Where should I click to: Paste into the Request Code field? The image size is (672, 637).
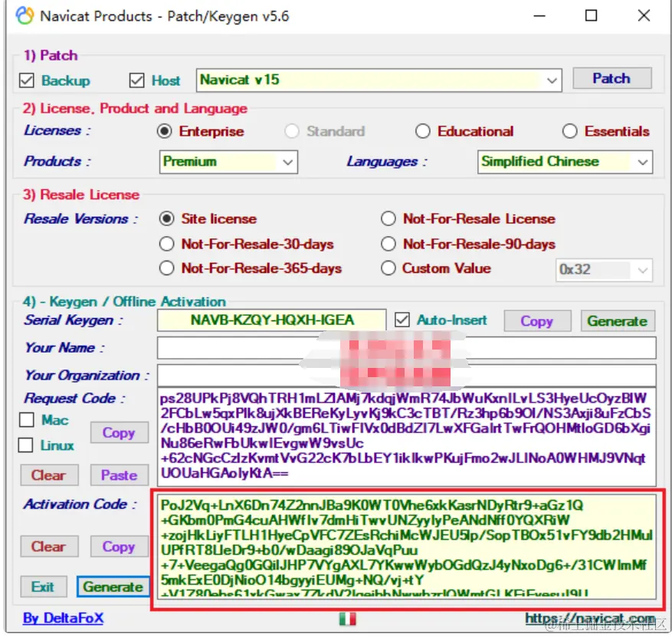click(119, 475)
